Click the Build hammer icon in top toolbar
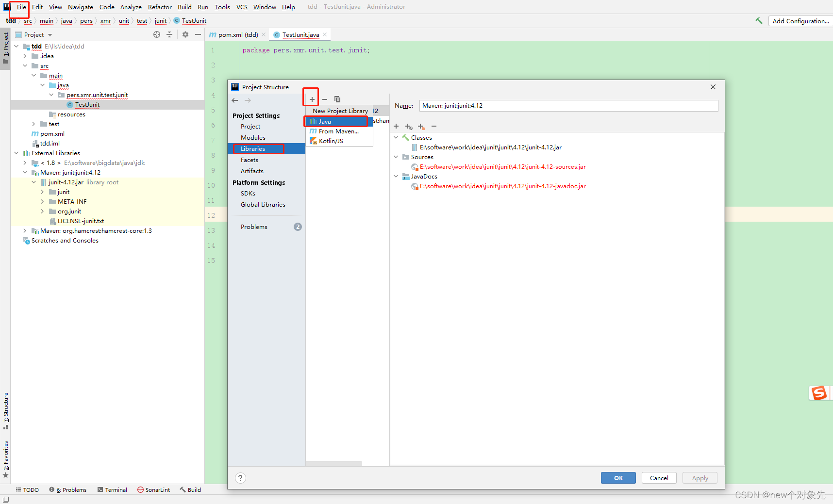 point(759,21)
